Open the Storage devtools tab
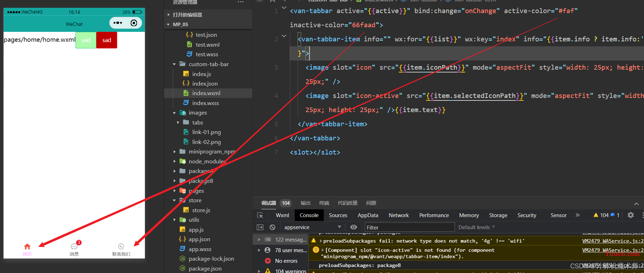Screen dimensions: 644x273 coord(498,215)
